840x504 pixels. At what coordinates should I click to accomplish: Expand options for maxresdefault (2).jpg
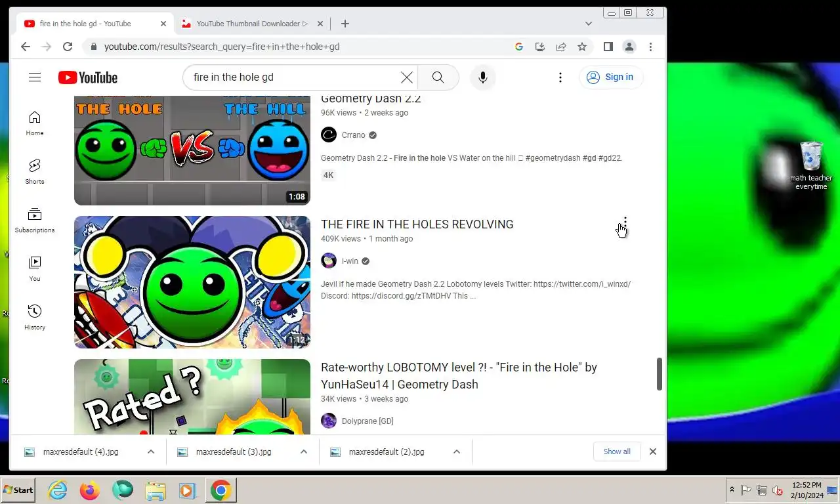[x=457, y=451]
